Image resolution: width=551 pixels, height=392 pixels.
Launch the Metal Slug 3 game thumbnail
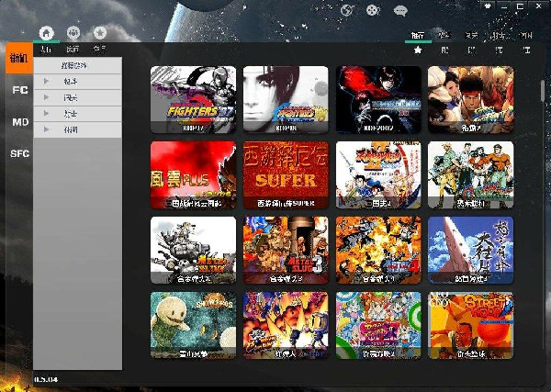(286, 250)
